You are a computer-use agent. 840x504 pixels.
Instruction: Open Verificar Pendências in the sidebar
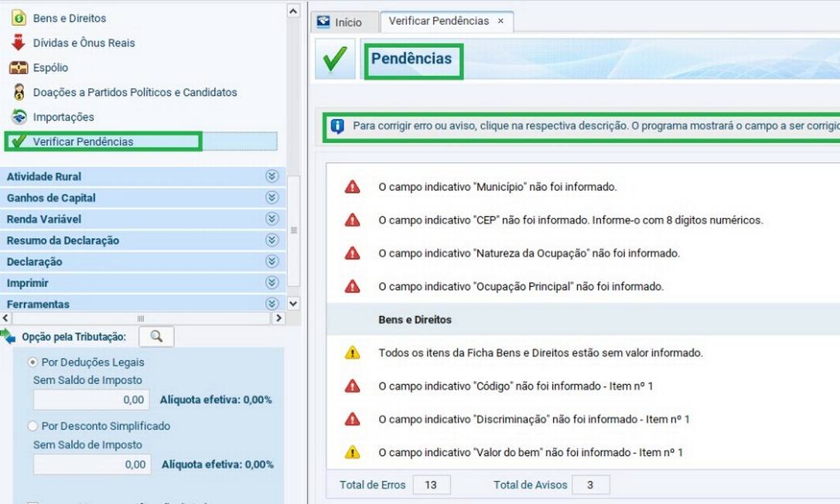[83, 141]
